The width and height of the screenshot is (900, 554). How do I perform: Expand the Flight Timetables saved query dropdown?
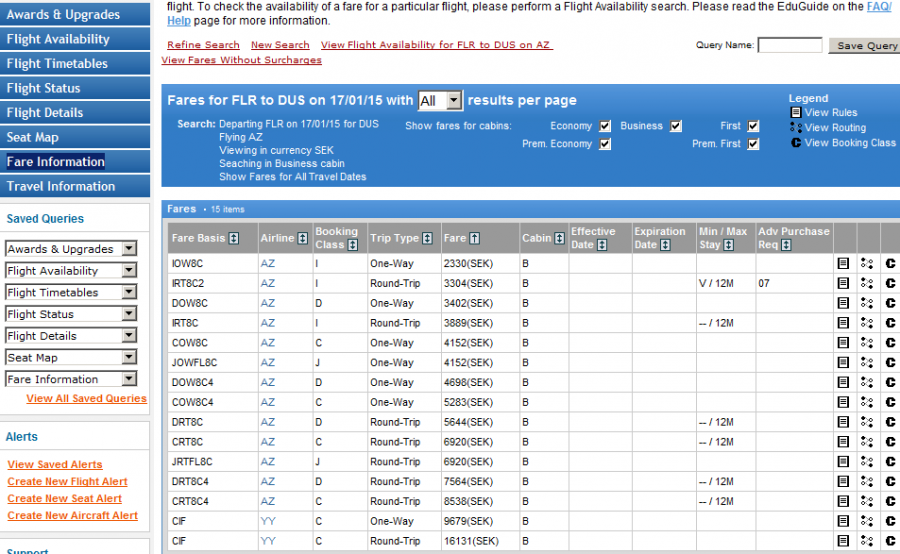[128, 293]
